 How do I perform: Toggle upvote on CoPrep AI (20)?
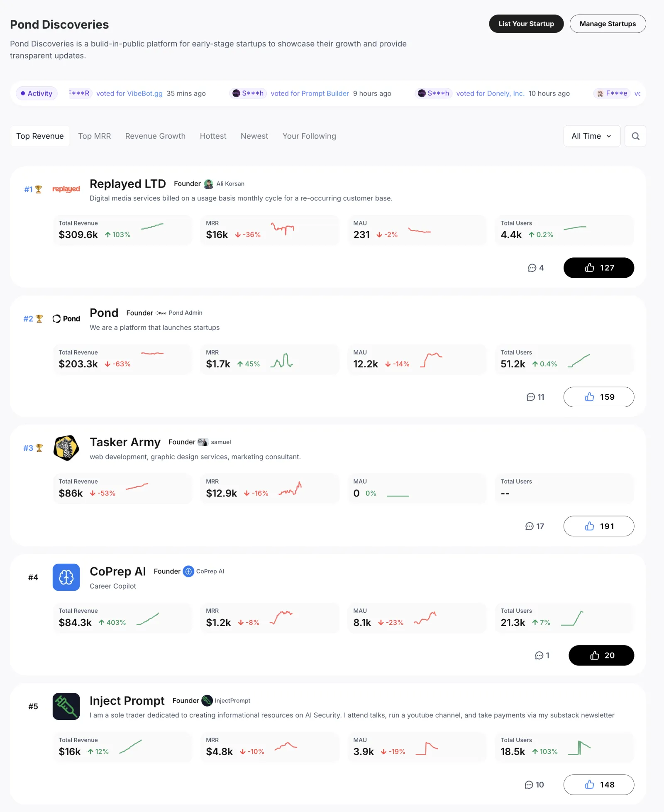[x=601, y=655]
